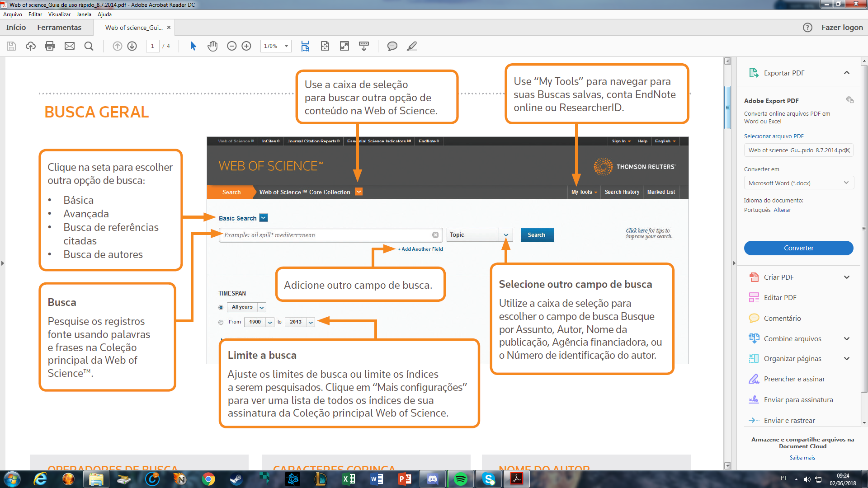Select the Hand pan tool
868x488 pixels.
[212, 46]
